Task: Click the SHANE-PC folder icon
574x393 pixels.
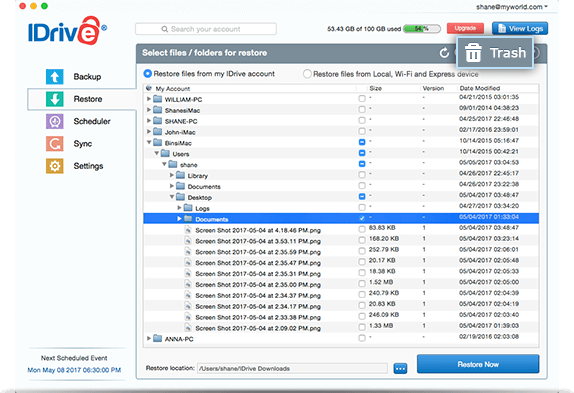Action: tap(157, 121)
